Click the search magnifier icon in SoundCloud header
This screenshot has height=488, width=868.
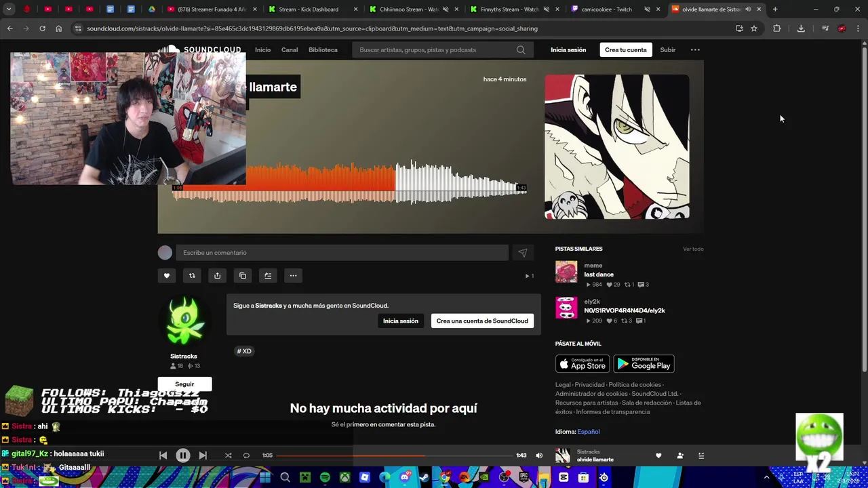pyautogui.click(x=521, y=50)
